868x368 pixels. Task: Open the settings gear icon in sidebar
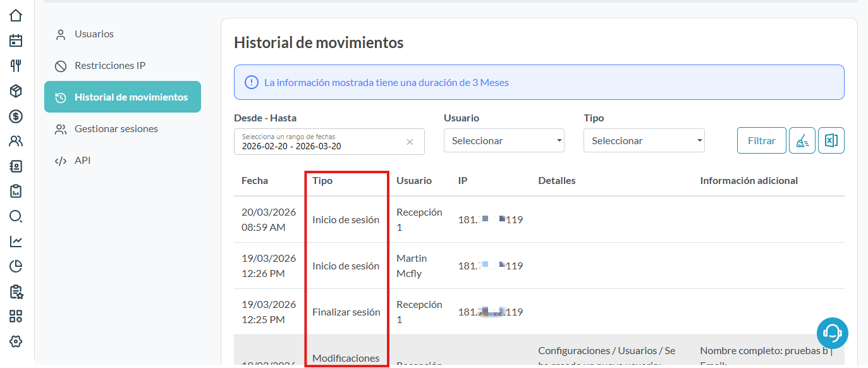click(16, 341)
